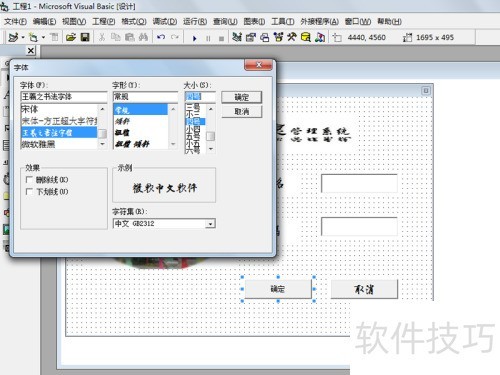Click the 字形 font style input field
This screenshot has width=500, height=375.
coord(145,97)
